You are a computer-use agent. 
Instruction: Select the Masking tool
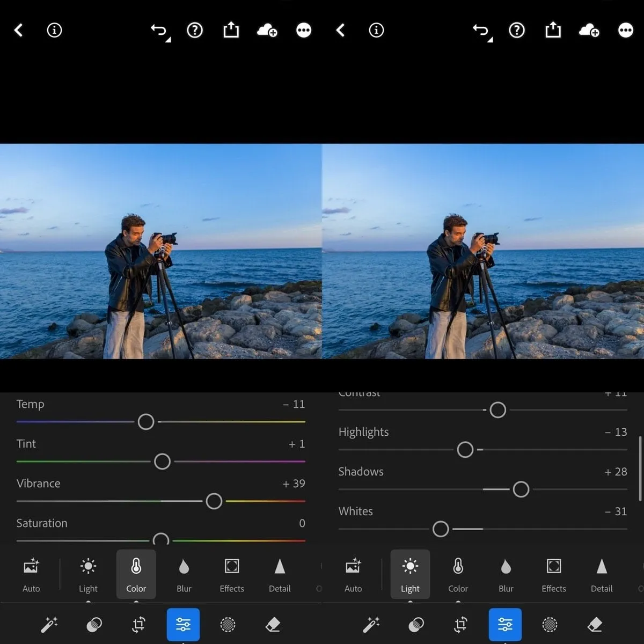[228, 625]
